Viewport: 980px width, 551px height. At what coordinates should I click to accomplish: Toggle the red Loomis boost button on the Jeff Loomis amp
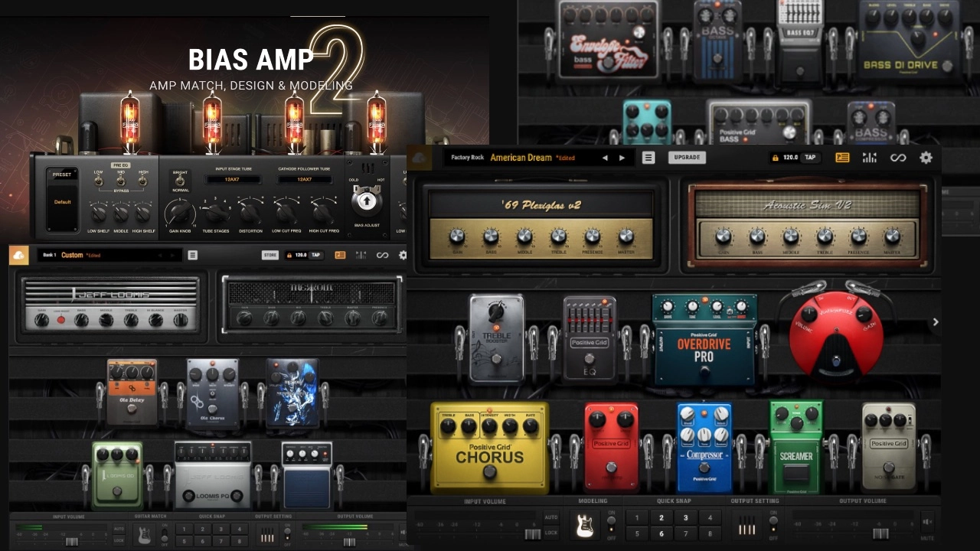(61, 319)
